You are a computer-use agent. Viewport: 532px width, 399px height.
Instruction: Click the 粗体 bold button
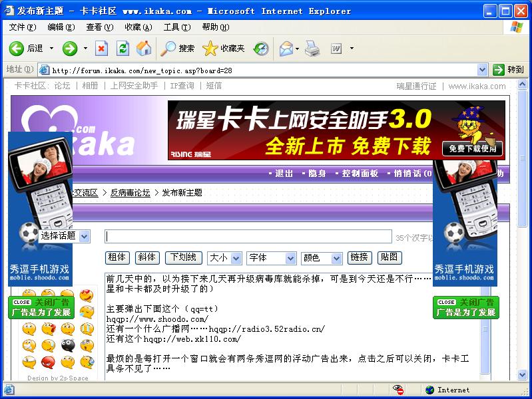pyautogui.click(x=117, y=257)
